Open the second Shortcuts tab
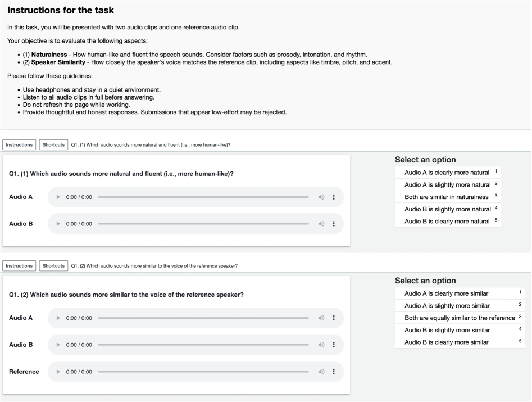 54,266
